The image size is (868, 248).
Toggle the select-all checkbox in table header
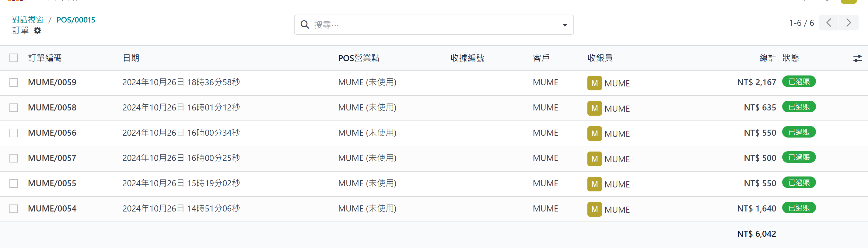coord(13,58)
